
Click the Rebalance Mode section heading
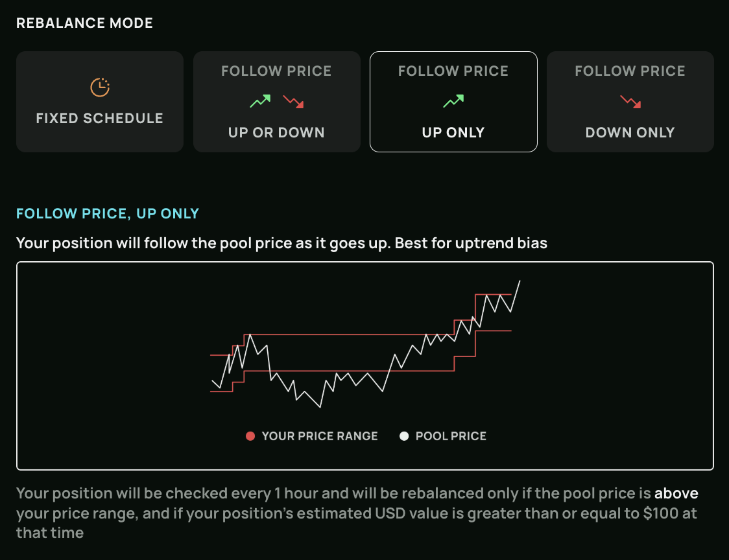[85, 23]
